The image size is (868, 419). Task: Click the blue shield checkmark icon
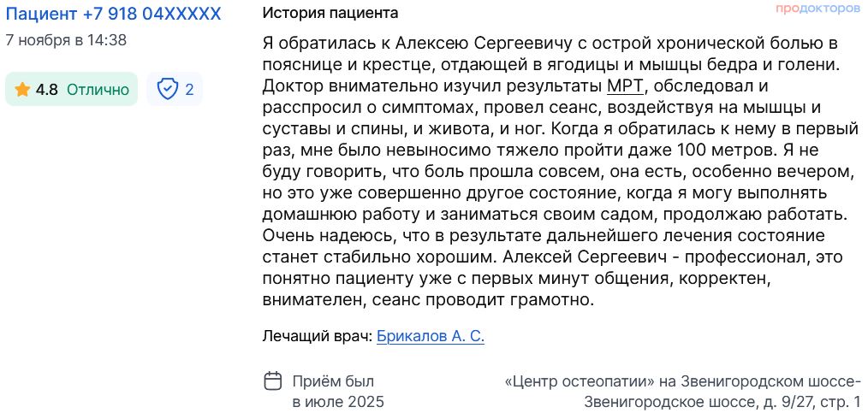pyautogui.click(x=168, y=89)
